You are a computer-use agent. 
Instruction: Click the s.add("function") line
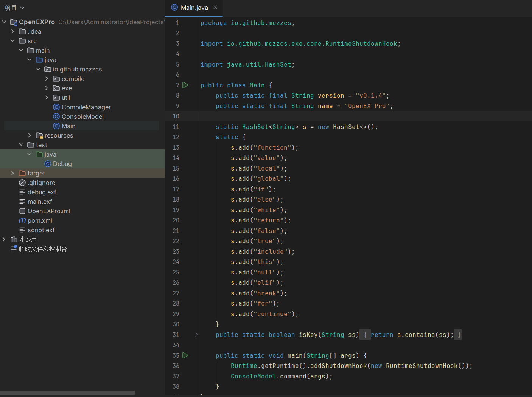(x=264, y=147)
